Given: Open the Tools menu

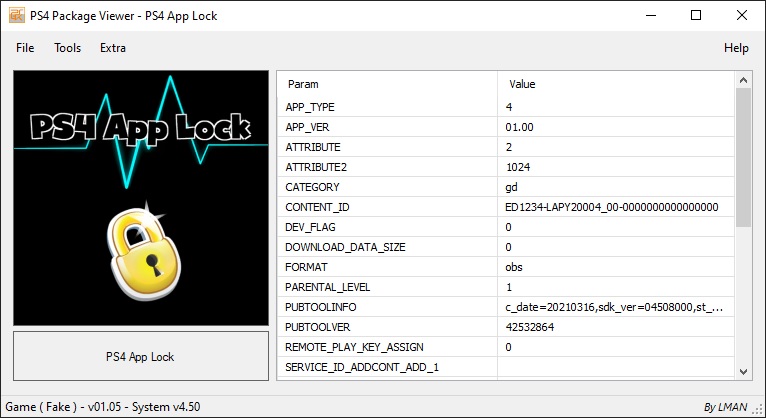Looking at the screenshot, I should (x=67, y=48).
